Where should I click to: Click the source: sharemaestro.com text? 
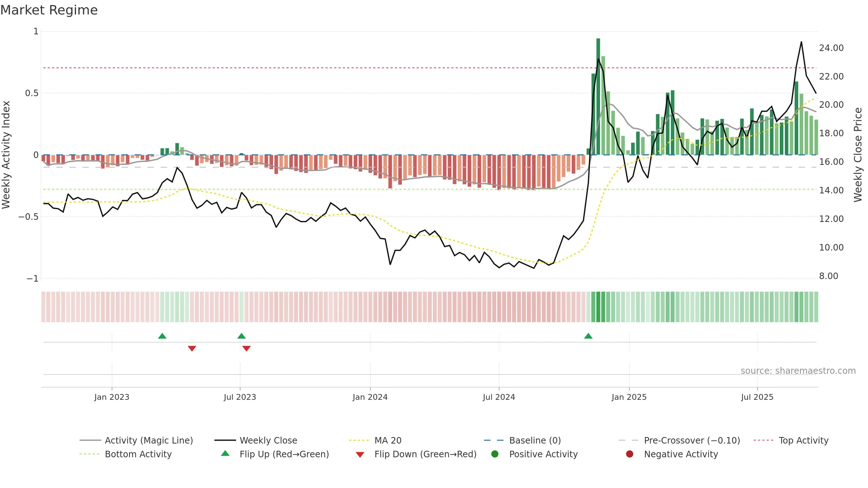click(x=798, y=371)
